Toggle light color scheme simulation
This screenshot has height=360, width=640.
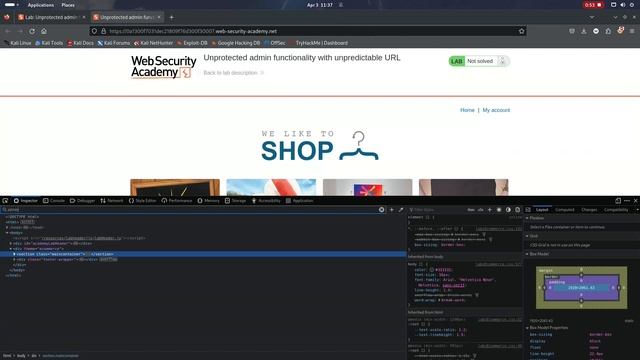(499, 209)
